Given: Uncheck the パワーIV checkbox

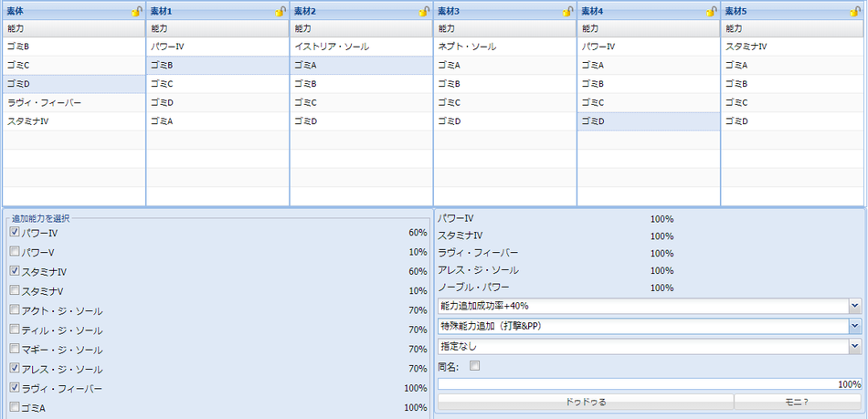Looking at the screenshot, I should (x=15, y=233).
